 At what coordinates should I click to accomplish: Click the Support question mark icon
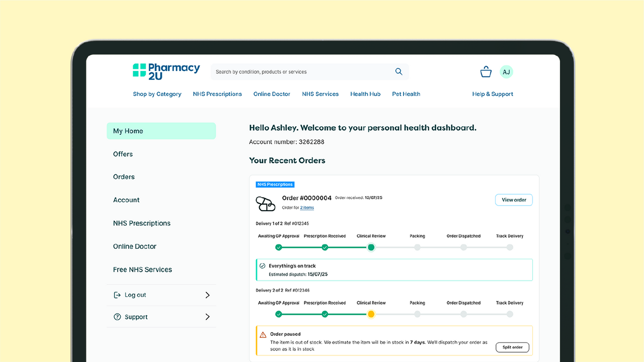point(117,317)
